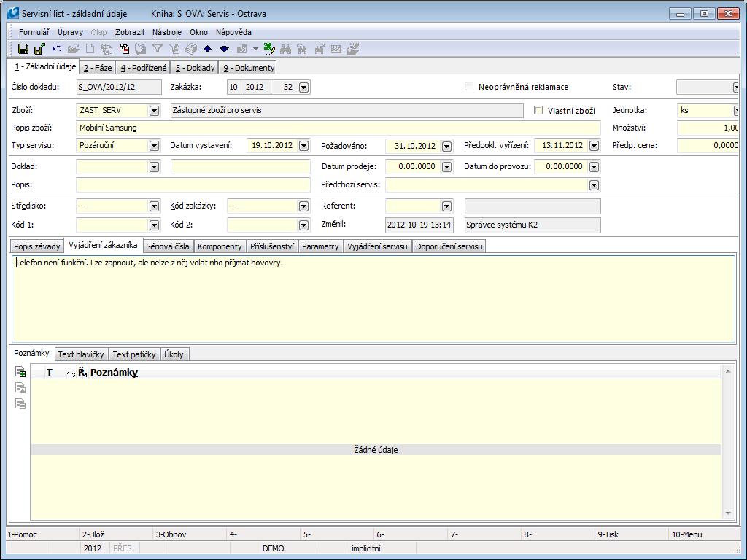Click the save-and-close disk with green arrow icon
This screenshot has width=747, height=560.
[39, 49]
